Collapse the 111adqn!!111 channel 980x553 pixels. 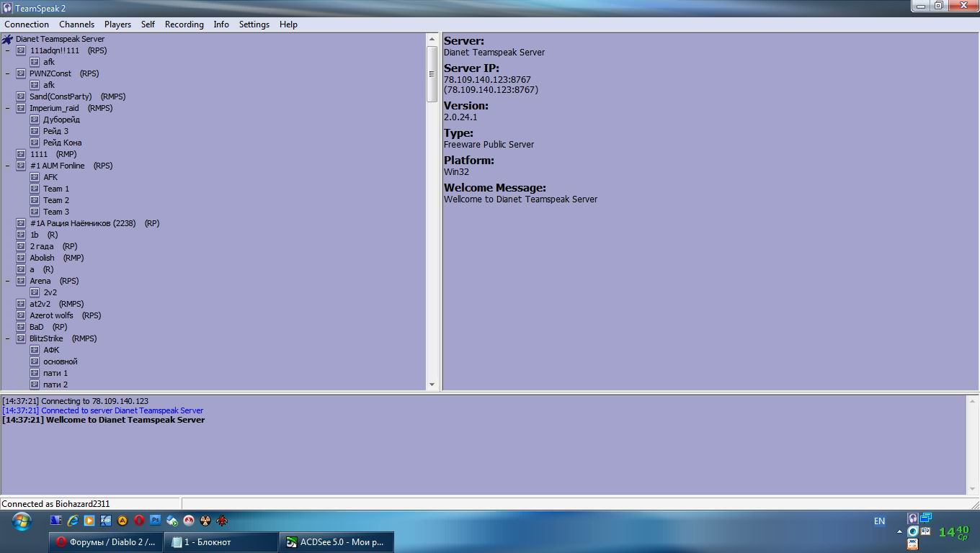tap(8, 50)
